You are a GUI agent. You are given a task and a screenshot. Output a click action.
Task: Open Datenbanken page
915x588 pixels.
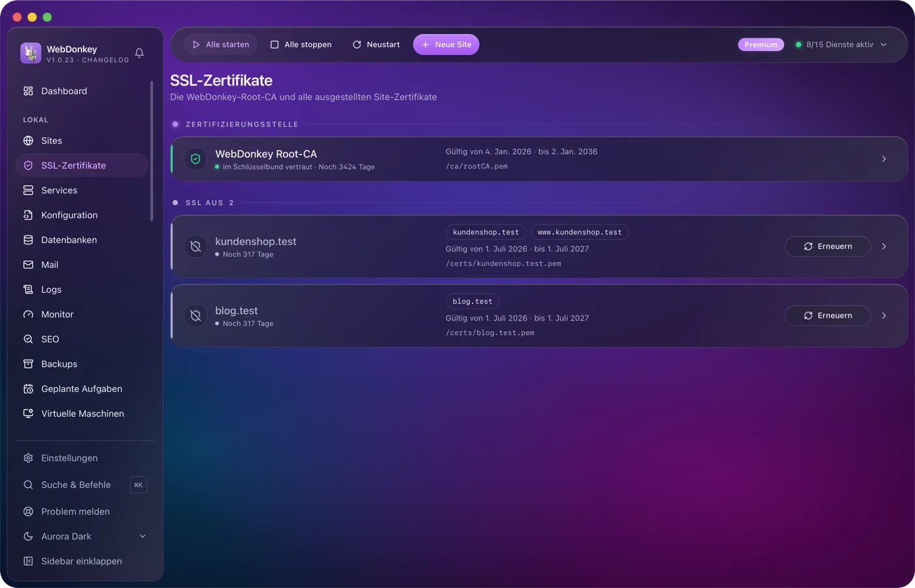click(x=82, y=240)
